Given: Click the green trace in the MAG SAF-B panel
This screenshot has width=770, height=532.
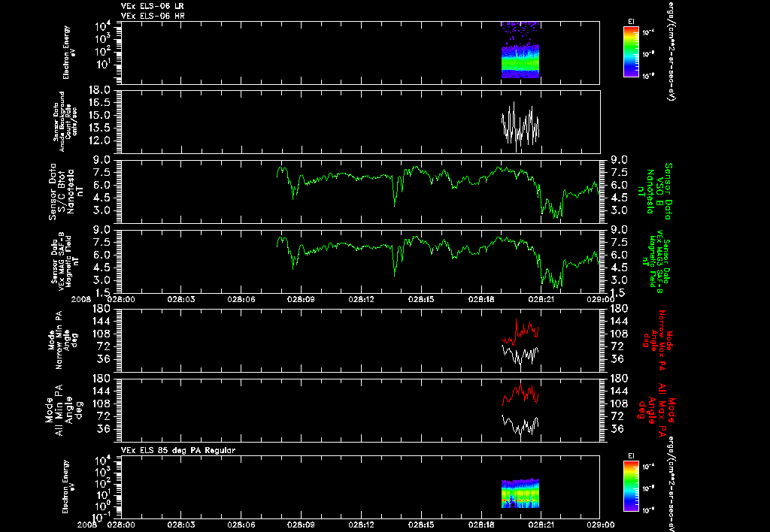Looking at the screenshot, I should click(x=438, y=261).
